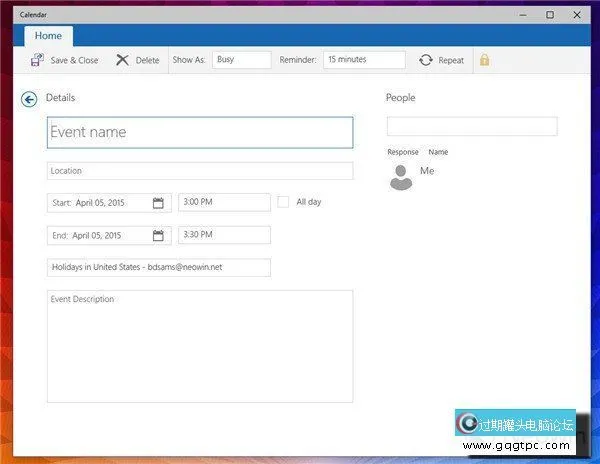
Task: Switch to the Home tab
Action: click(48, 36)
